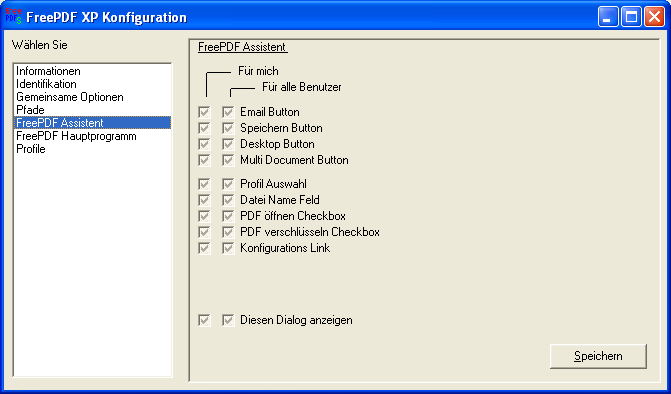Toggle 'Für mich' checkbox for Multi Document Button
The height and width of the screenshot is (394, 671).
coord(205,160)
